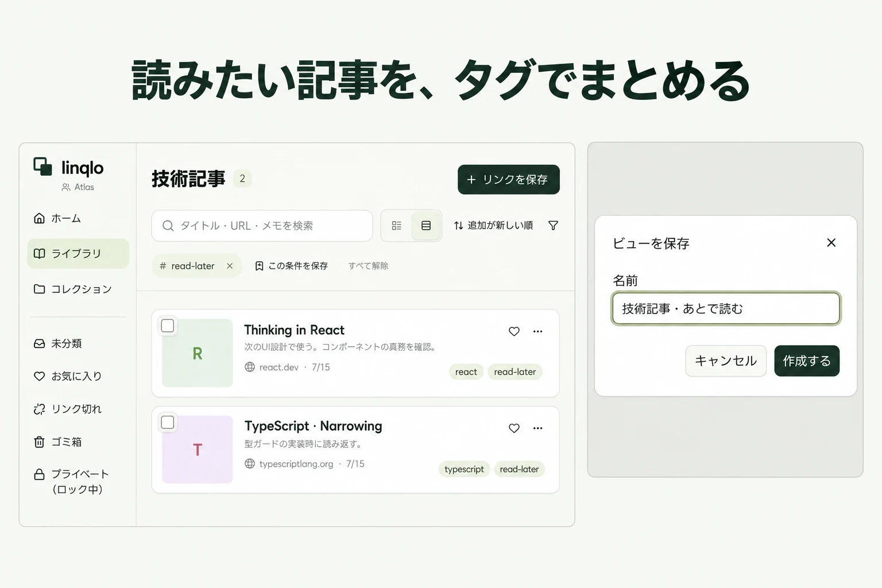Open コレクション in sidebar
Screen dimensions: 882x588
click(78, 289)
